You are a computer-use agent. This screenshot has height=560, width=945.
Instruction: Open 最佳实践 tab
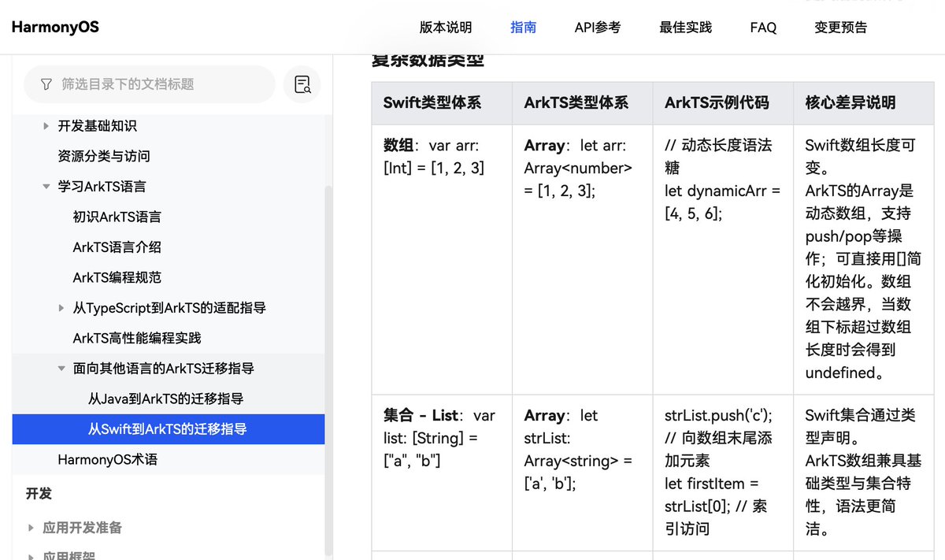tap(686, 28)
